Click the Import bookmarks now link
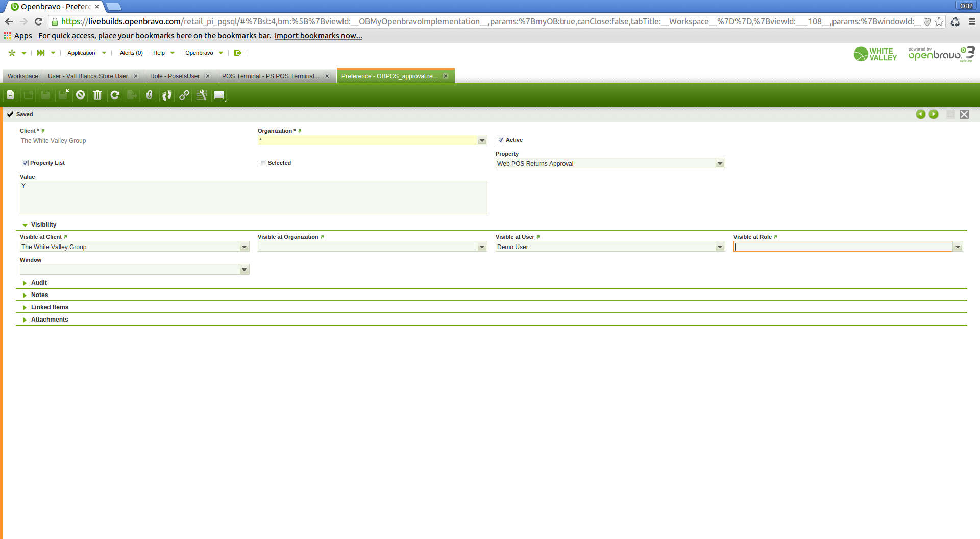The width and height of the screenshot is (980, 539). coord(318,36)
